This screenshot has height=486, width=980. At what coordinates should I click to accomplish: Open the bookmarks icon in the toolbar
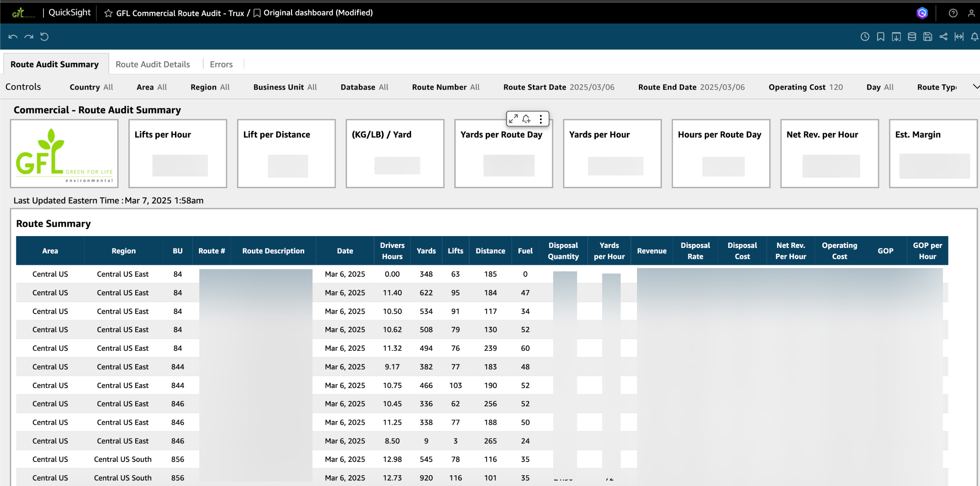point(881,37)
